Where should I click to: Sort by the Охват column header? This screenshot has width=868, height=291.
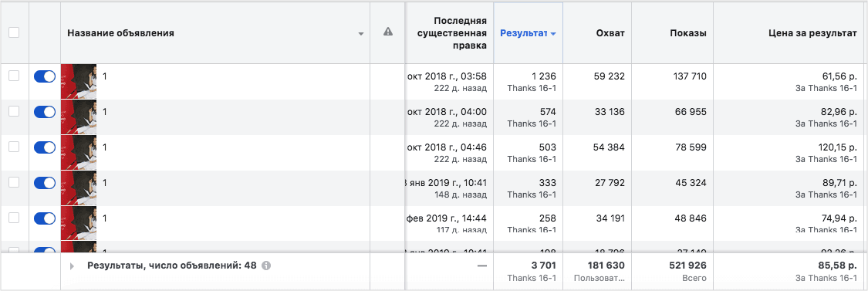[x=610, y=32]
